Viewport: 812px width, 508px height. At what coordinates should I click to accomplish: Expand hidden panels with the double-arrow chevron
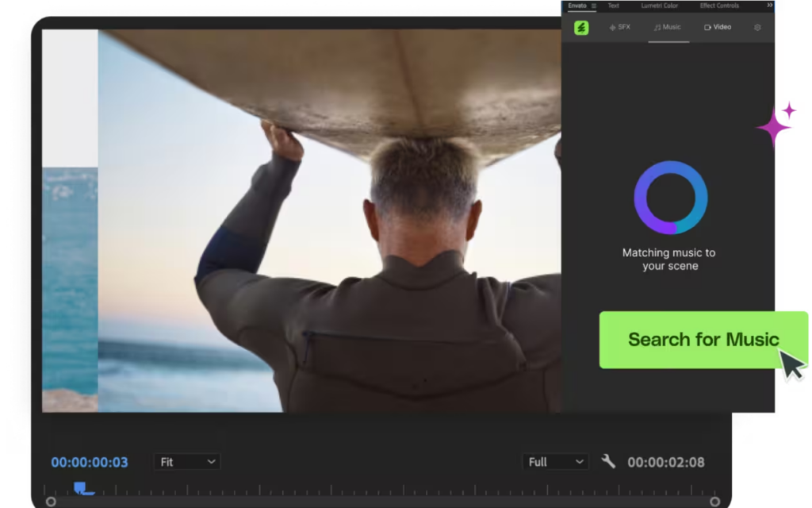click(x=768, y=5)
